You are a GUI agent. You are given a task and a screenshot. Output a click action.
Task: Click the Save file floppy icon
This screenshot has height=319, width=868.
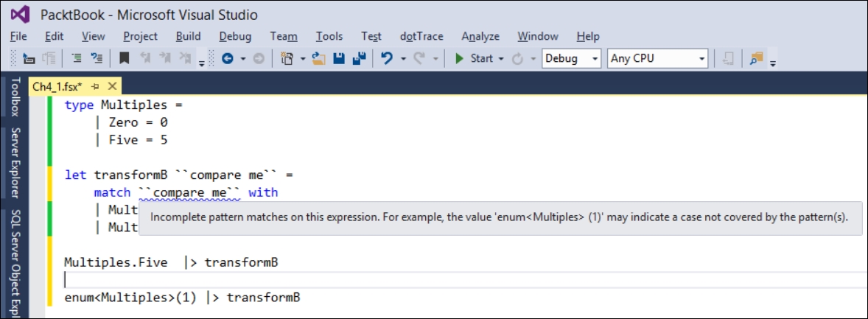point(339,58)
